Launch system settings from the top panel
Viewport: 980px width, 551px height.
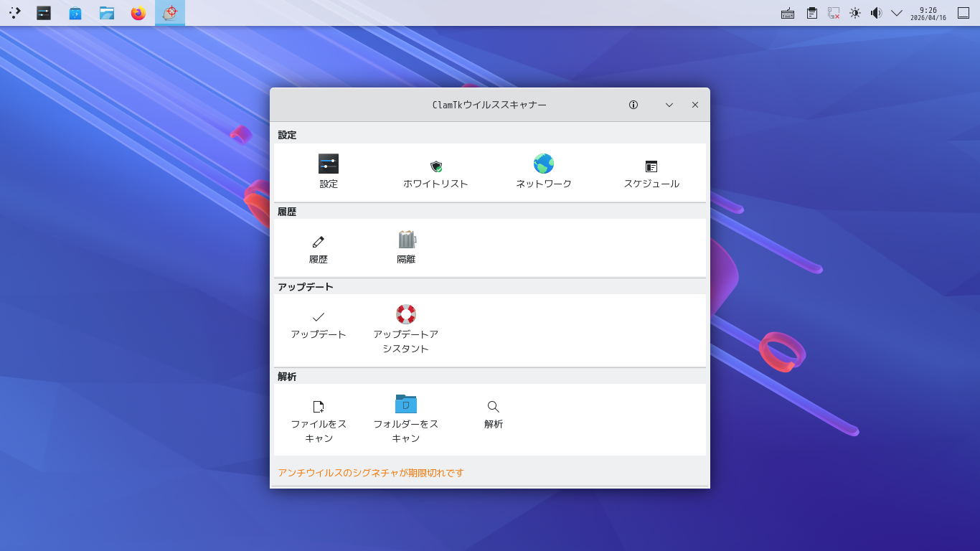[x=44, y=13]
